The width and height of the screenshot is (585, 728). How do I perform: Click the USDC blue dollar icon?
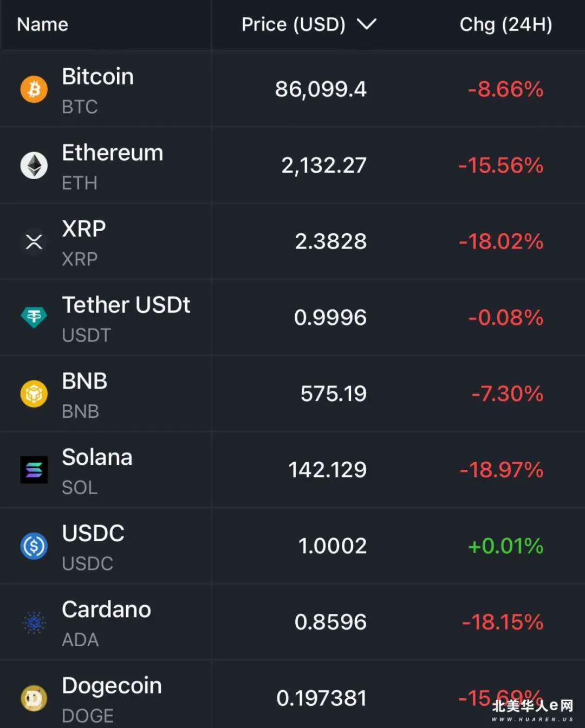[x=34, y=546]
